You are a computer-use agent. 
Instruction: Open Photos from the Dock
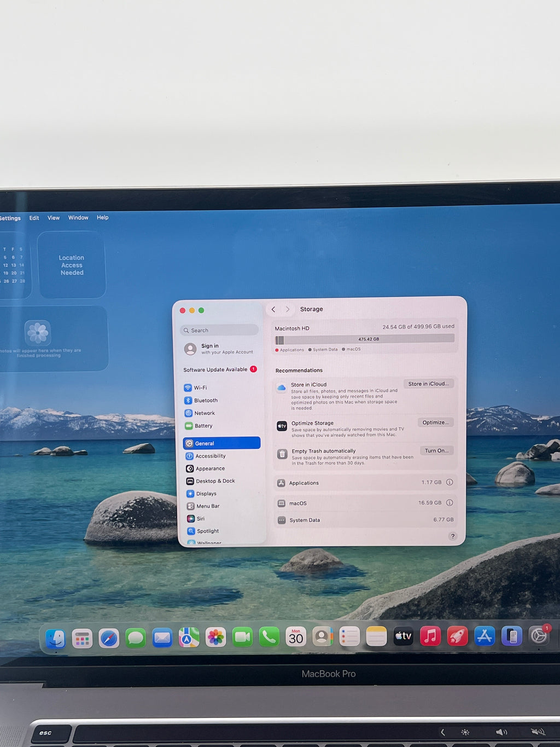point(216,638)
